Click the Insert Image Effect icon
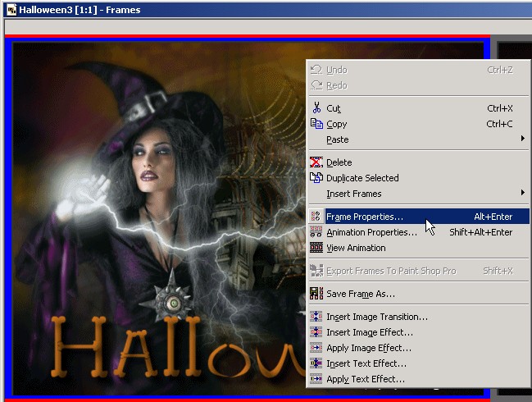 click(x=316, y=332)
